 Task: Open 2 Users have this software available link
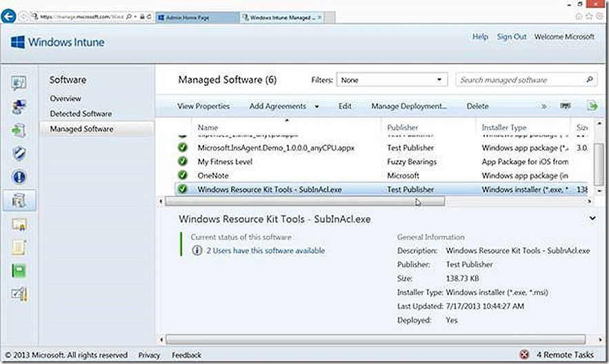point(266,251)
